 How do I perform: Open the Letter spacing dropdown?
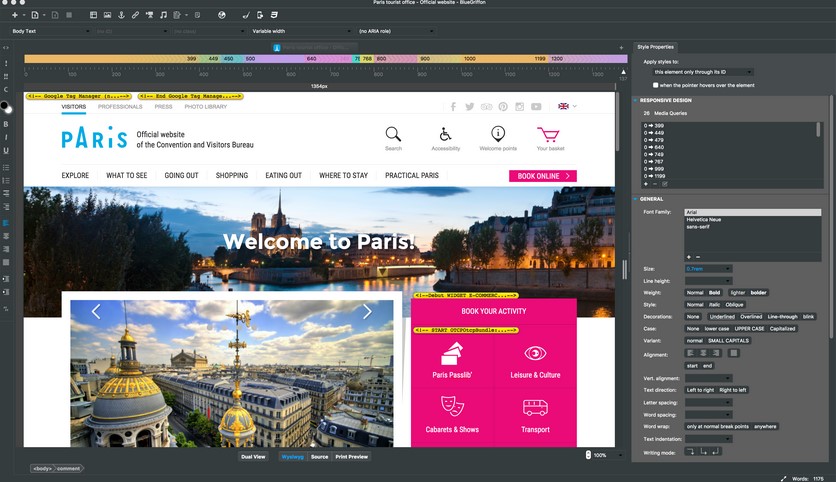click(x=708, y=403)
